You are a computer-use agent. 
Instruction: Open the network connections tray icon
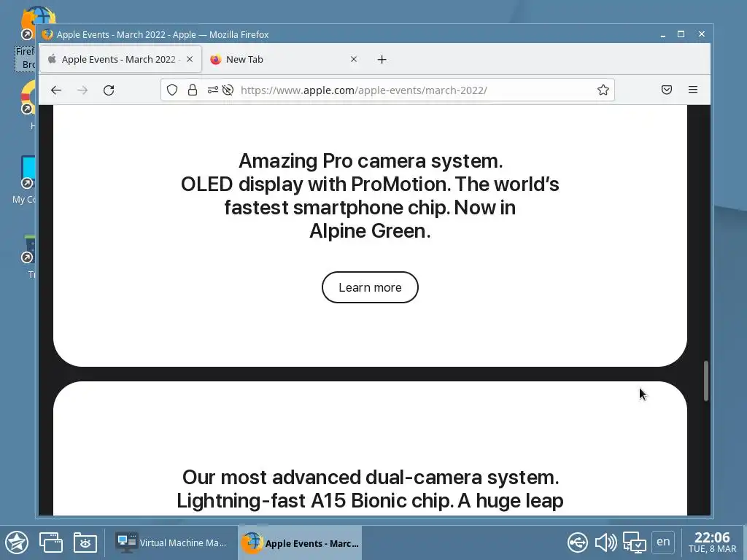[x=634, y=542]
